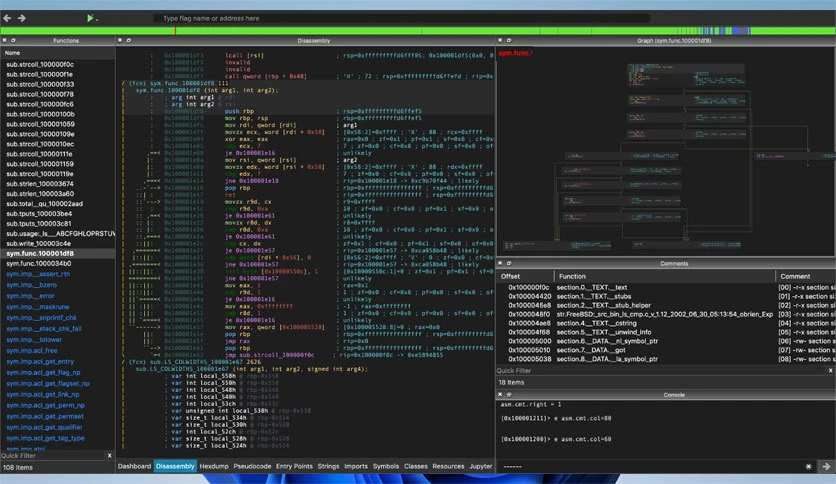The width and height of the screenshot is (836, 484).
Task: Start debugging with the green play icon
Action: (90, 18)
